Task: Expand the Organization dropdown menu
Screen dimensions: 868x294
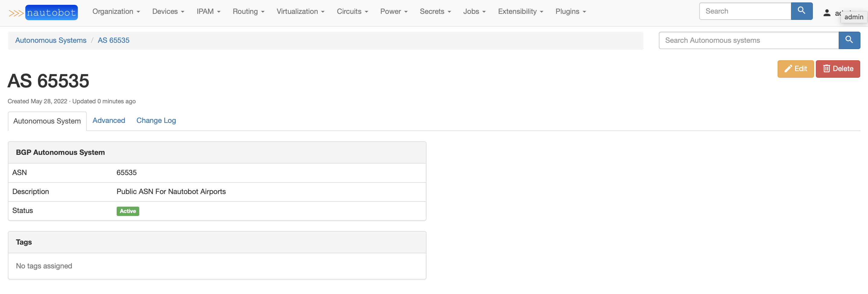Action: (116, 11)
